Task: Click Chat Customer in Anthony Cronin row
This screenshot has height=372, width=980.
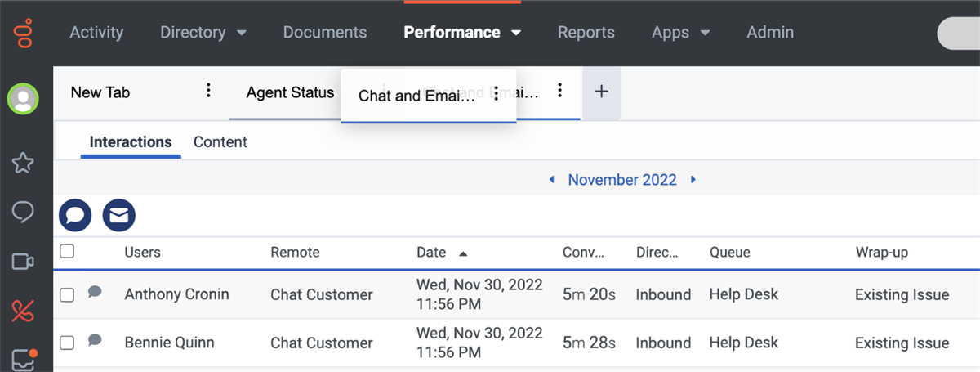Action: point(322,294)
